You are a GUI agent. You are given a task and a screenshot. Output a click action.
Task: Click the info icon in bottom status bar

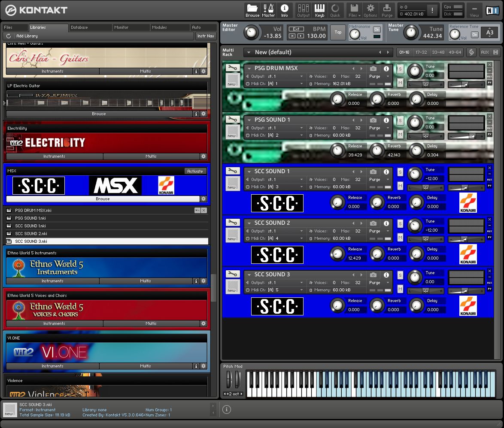click(227, 410)
